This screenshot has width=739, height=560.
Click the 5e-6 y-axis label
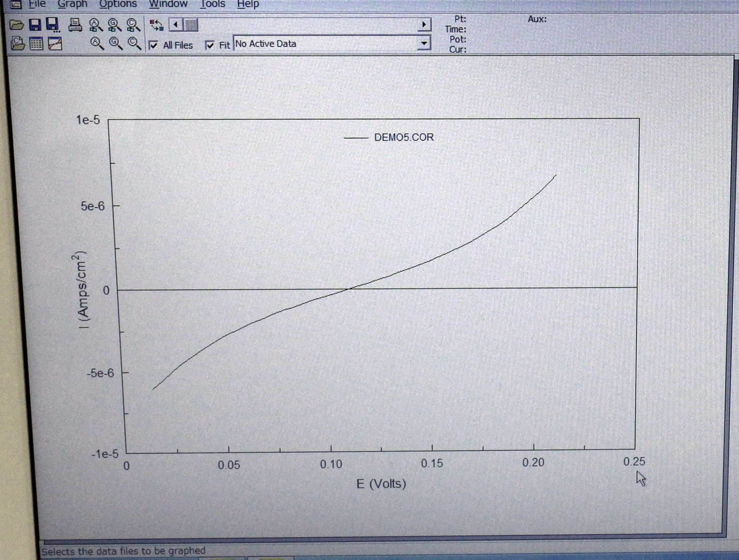pos(93,206)
